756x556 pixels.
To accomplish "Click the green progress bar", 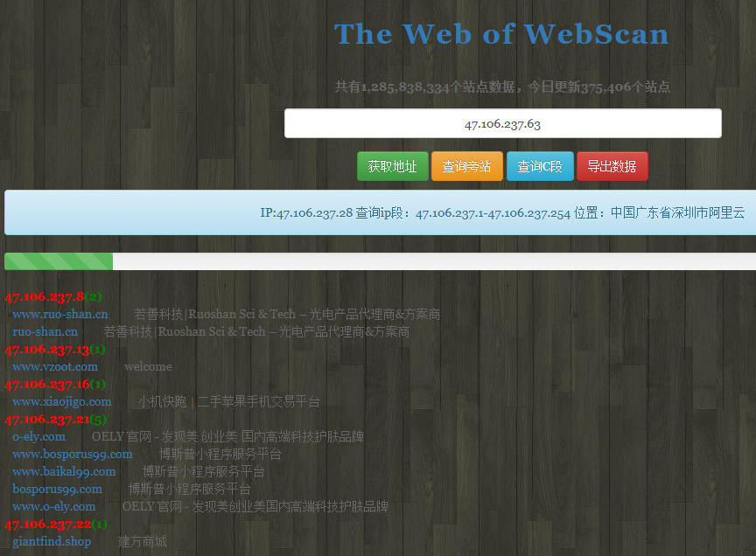I will tap(59, 261).
